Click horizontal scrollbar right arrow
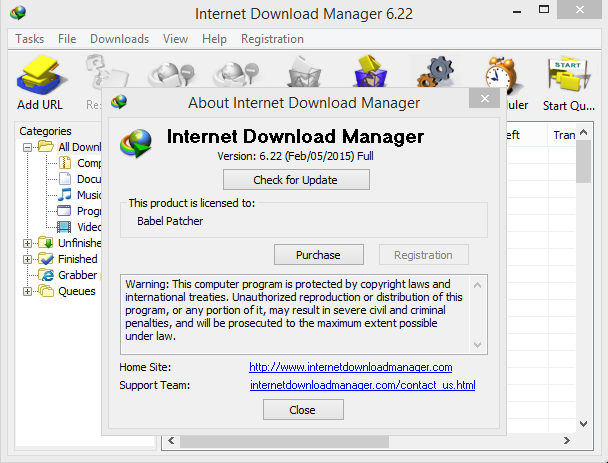Image resolution: width=608 pixels, height=463 pixels. (x=567, y=441)
